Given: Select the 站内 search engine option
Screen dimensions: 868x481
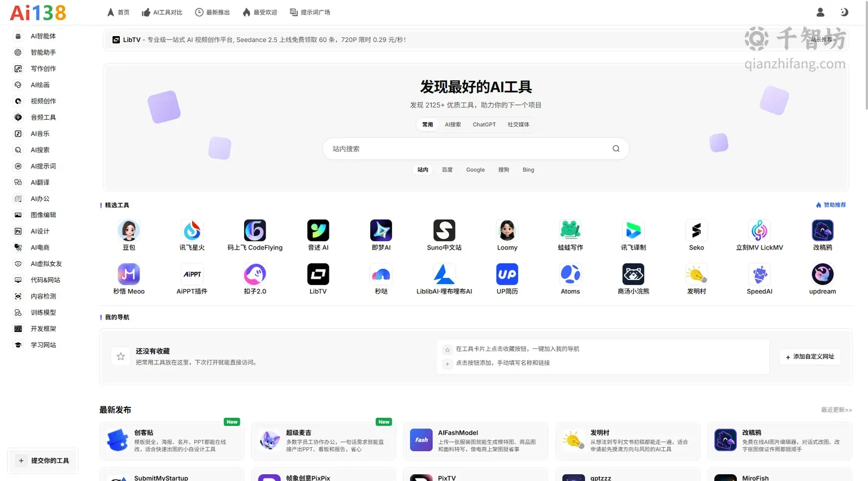Looking at the screenshot, I should click(x=423, y=169).
